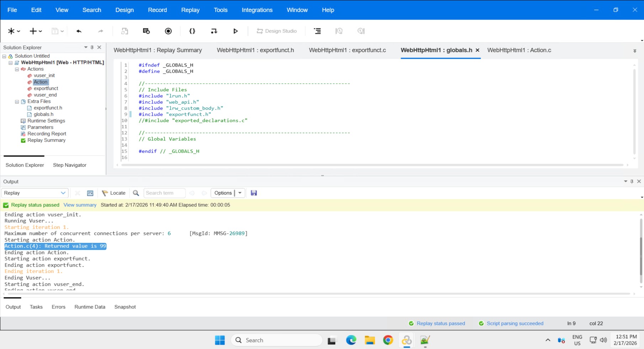The height and width of the screenshot is (349, 644).
Task: Click the toggle view icon next to Locate
Action: pyautogui.click(x=90, y=193)
